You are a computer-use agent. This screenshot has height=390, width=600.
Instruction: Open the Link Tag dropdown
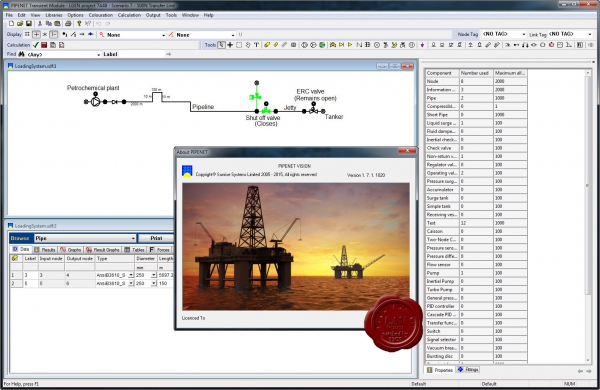coord(590,34)
